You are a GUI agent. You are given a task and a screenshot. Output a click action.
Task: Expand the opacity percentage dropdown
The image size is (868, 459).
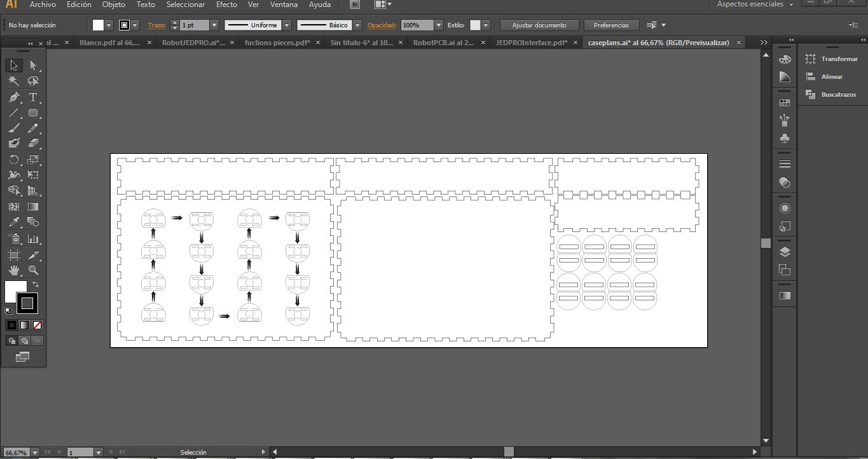click(439, 25)
